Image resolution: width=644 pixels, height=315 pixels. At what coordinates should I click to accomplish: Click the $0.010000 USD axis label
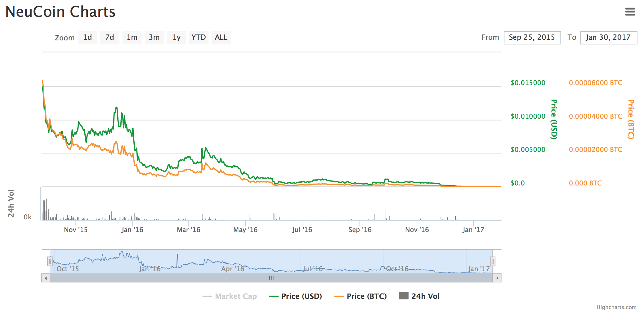coord(528,116)
